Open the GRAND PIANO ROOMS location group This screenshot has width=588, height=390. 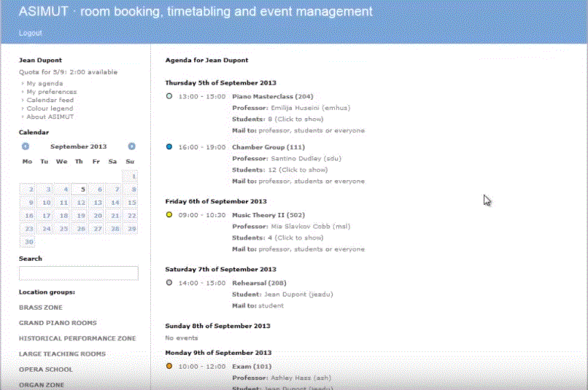[58, 323]
